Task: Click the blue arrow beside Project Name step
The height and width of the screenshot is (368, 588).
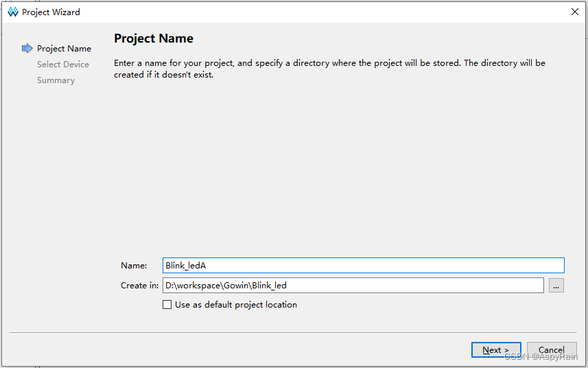Action: [x=27, y=48]
